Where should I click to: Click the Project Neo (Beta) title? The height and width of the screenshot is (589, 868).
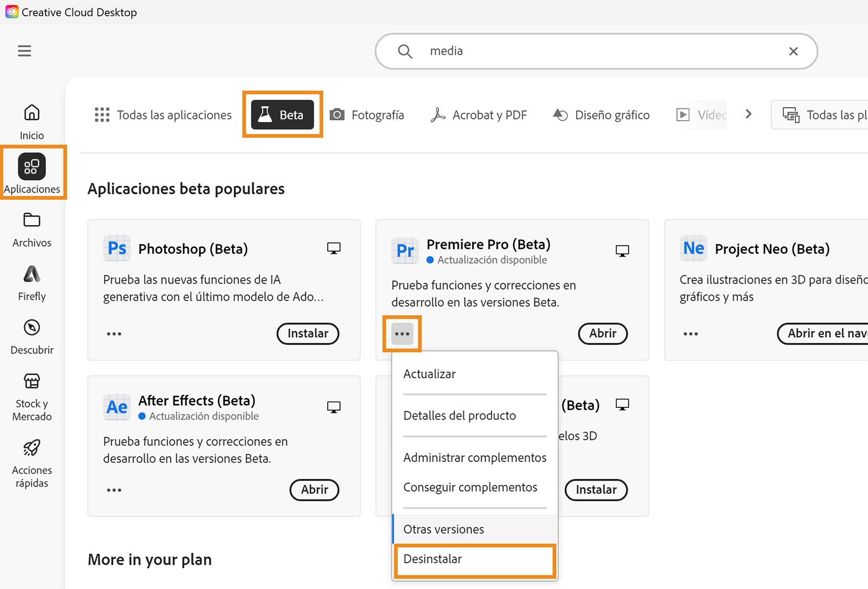tap(772, 249)
